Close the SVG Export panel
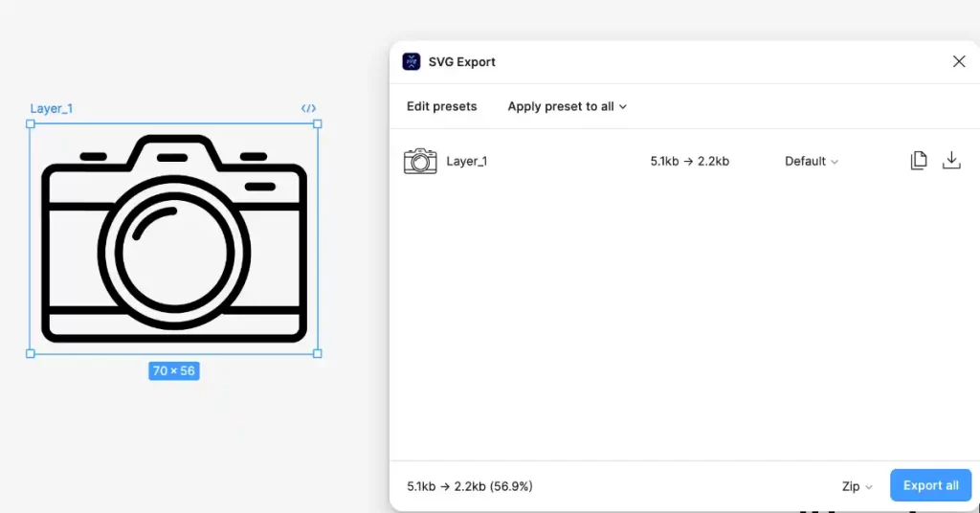The height and width of the screenshot is (513, 980). click(x=959, y=62)
